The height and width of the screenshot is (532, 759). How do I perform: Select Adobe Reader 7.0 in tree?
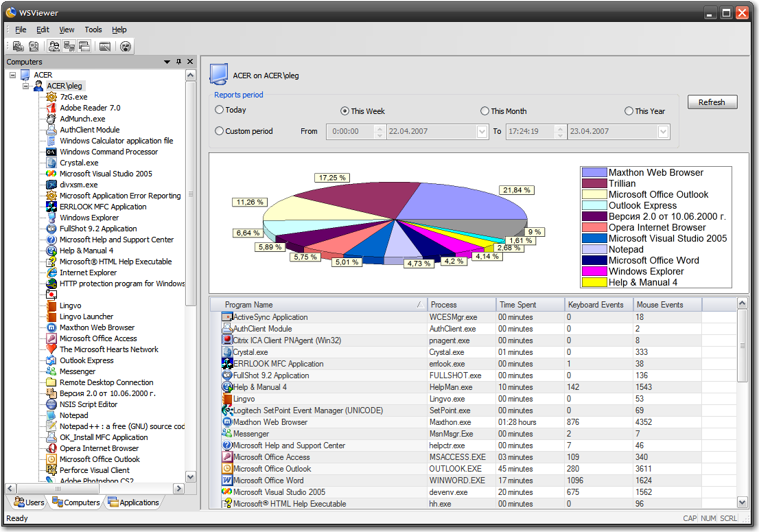click(x=89, y=108)
